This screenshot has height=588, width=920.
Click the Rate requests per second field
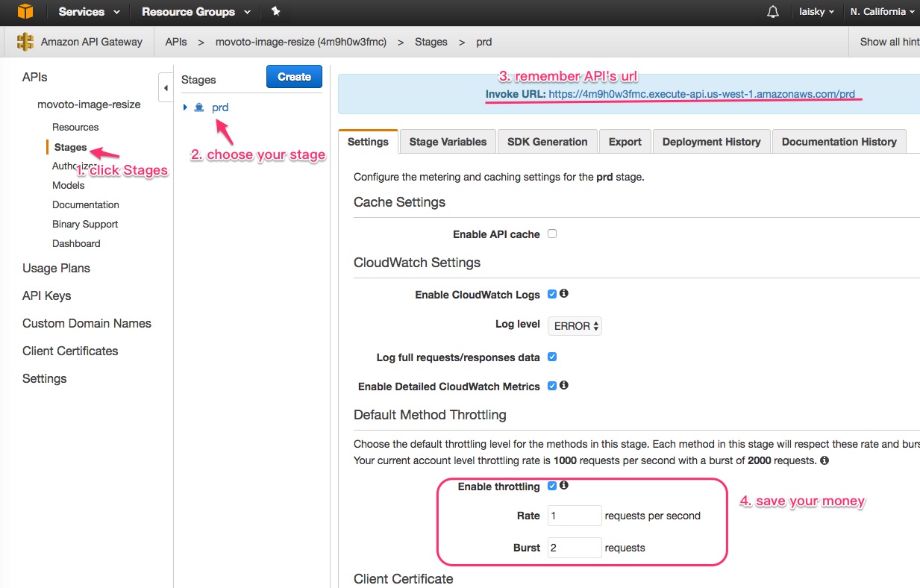coord(575,516)
